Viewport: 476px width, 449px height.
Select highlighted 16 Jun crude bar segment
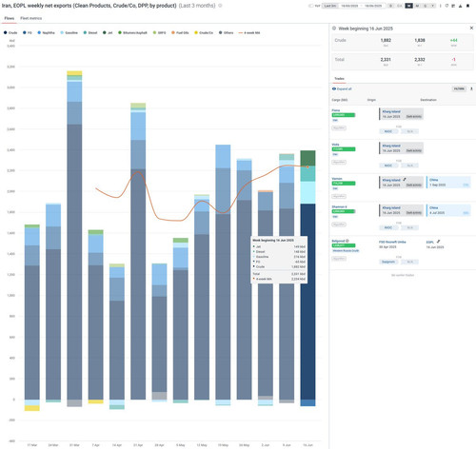click(x=307, y=302)
